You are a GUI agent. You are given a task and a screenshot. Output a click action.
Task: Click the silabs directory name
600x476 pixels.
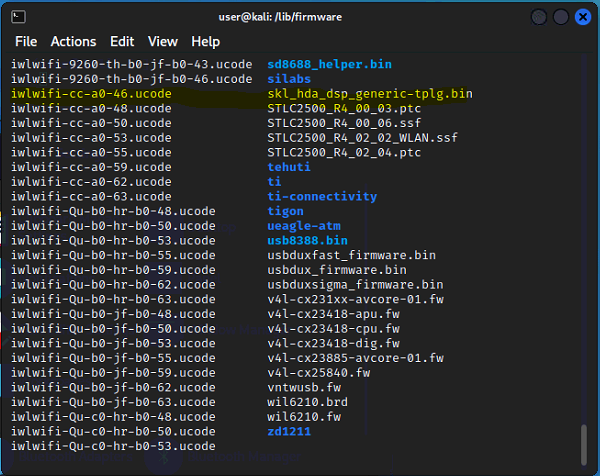click(x=289, y=79)
